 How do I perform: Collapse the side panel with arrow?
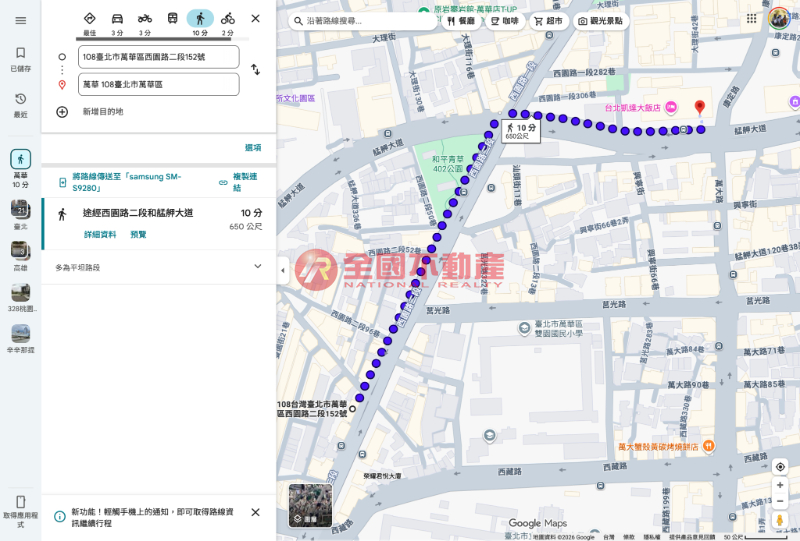coord(282,270)
